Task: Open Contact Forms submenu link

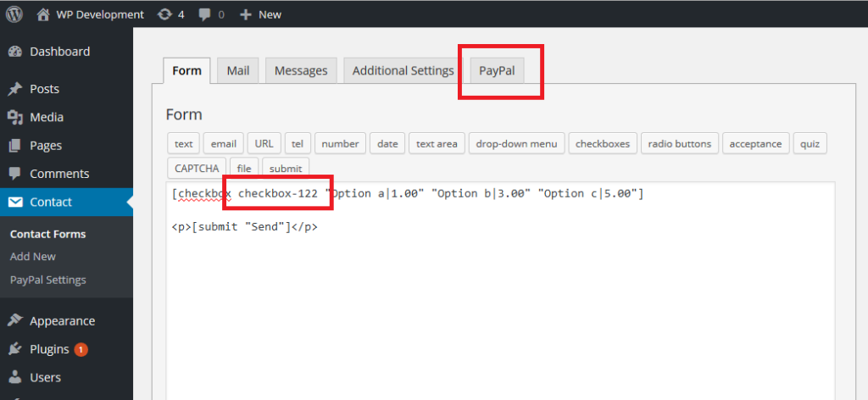Action: pos(47,234)
